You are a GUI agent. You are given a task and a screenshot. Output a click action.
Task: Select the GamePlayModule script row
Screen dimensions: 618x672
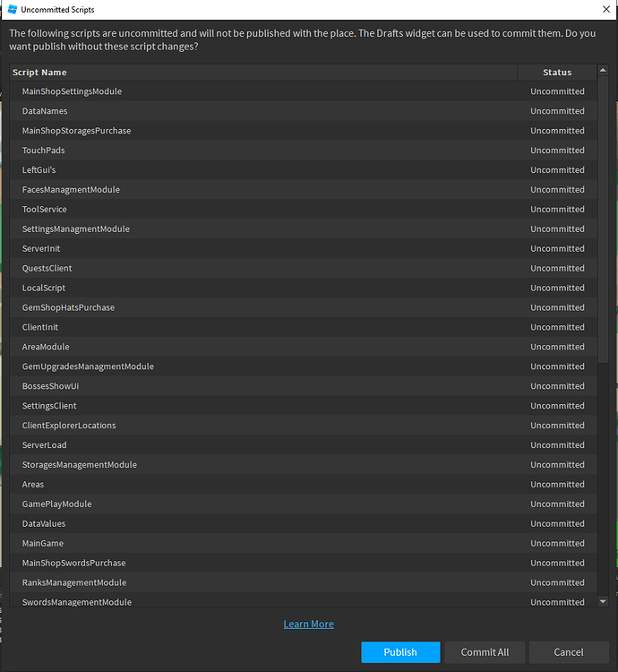click(304, 504)
